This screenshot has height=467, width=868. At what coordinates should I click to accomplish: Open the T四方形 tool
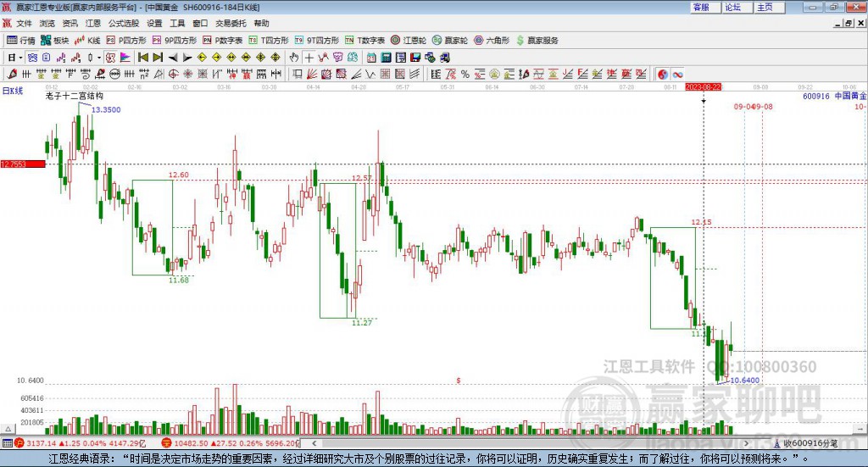[269, 41]
